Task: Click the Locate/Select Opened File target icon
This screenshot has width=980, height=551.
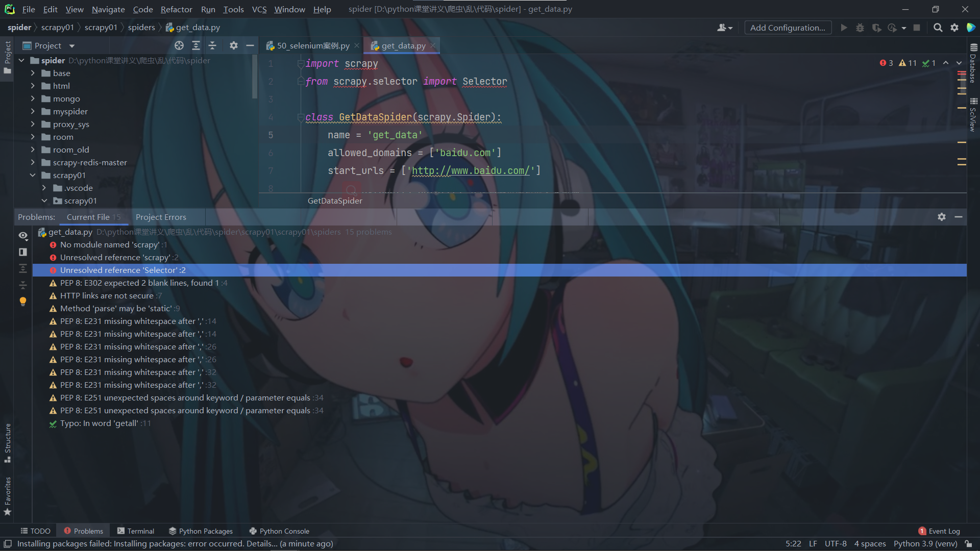Action: (179, 46)
